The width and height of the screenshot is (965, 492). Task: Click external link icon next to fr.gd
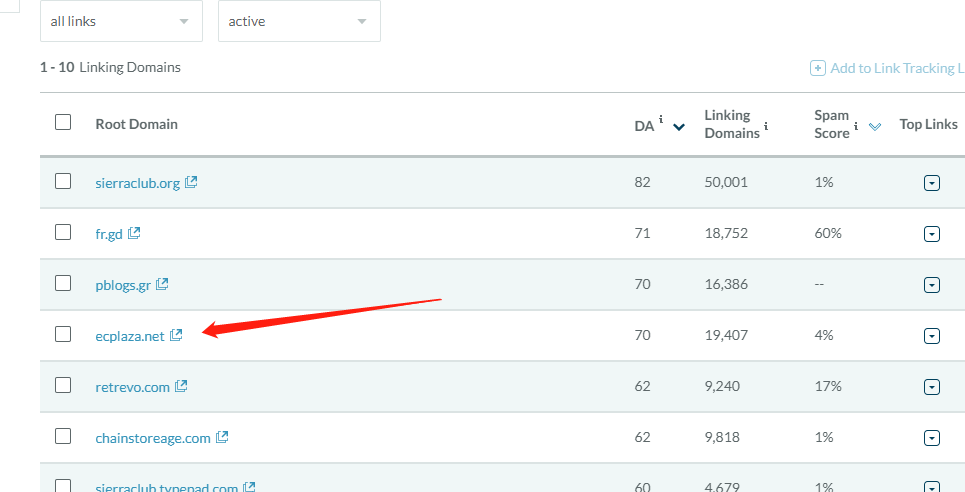pos(134,233)
